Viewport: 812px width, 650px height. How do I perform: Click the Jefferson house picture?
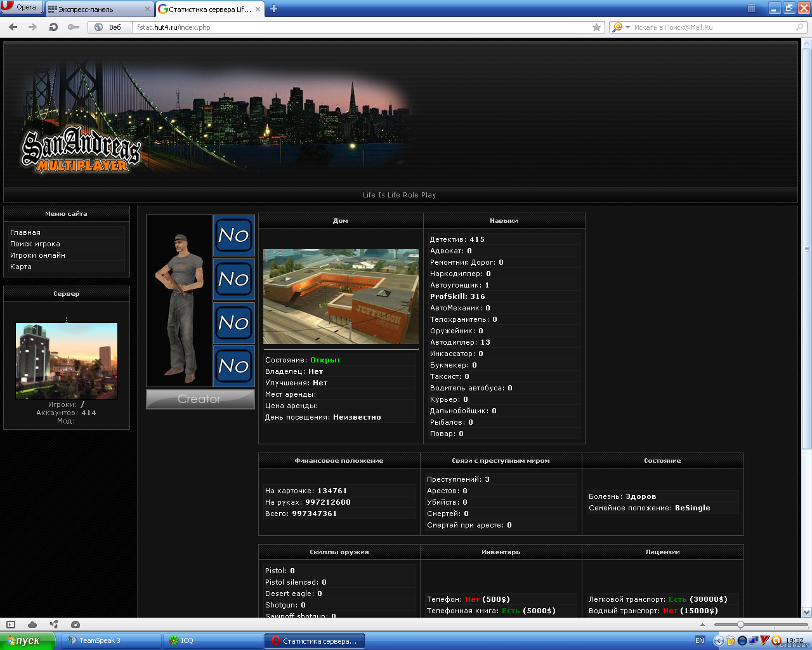pos(341,296)
